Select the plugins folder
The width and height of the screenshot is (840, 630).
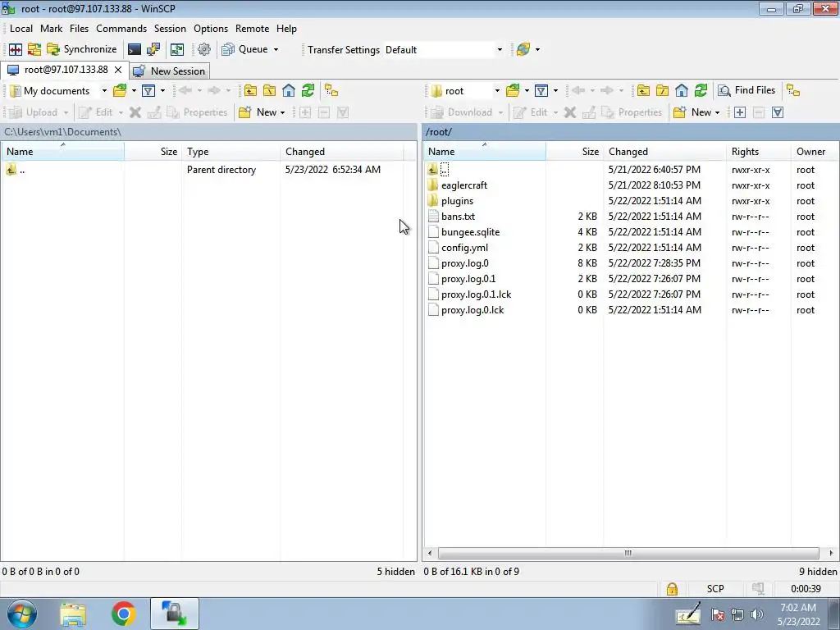coord(457,201)
